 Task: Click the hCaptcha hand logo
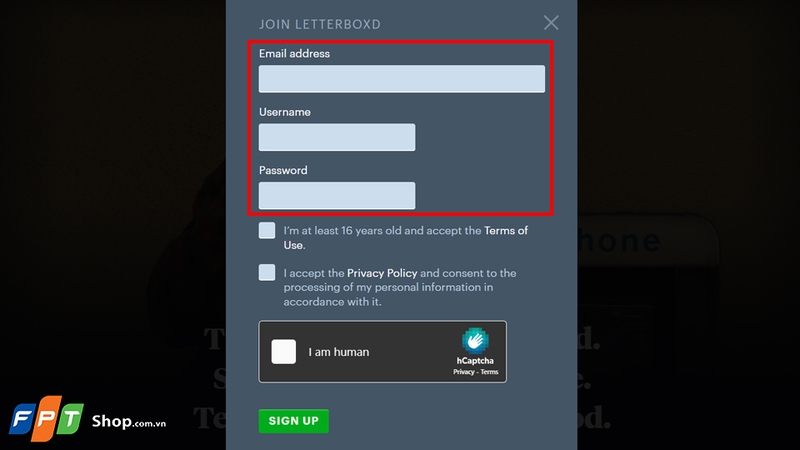475,340
